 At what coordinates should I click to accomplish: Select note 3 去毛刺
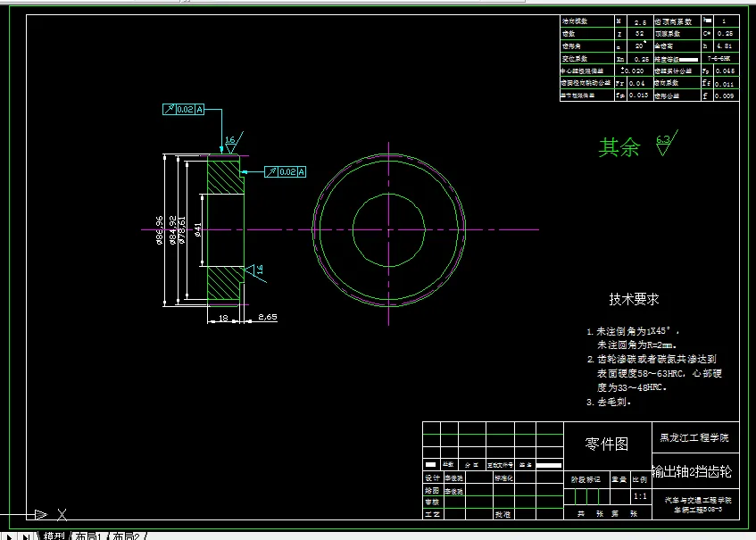609,402
